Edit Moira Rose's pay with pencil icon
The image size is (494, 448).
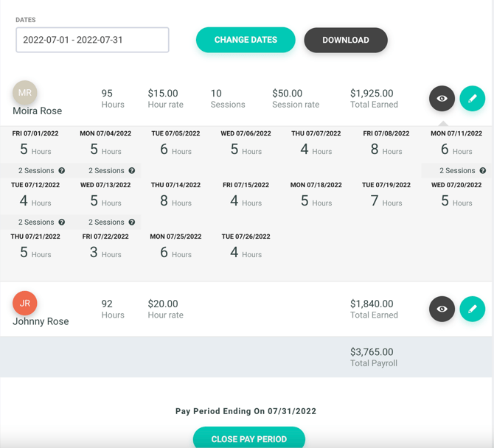tap(473, 99)
